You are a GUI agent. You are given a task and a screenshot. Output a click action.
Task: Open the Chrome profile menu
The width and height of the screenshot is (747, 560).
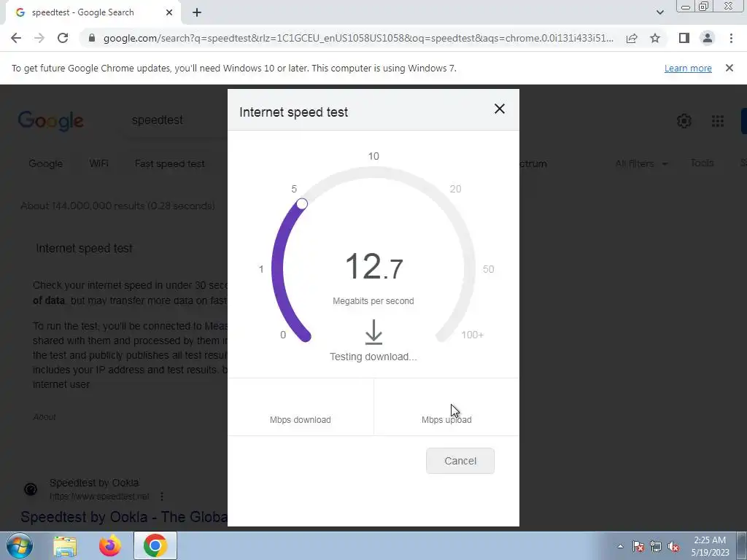(708, 38)
